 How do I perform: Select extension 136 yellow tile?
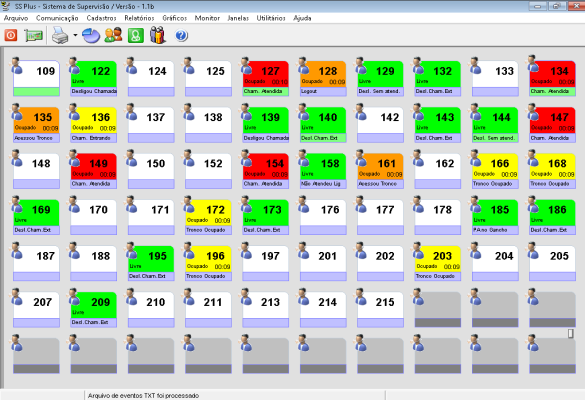click(x=94, y=124)
